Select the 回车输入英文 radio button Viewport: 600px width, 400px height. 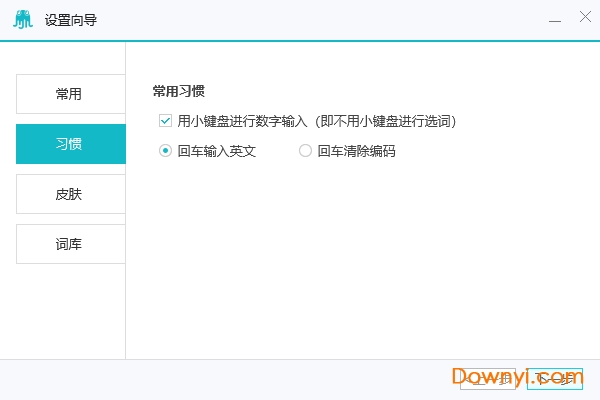pos(165,152)
